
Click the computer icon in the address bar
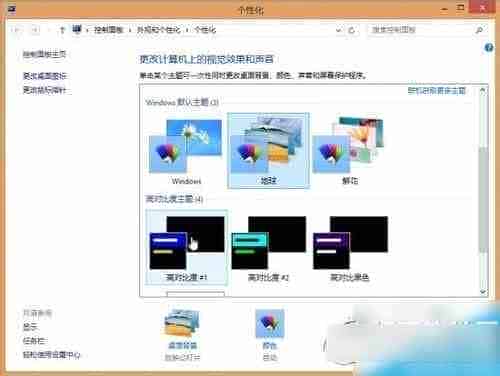(x=77, y=29)
